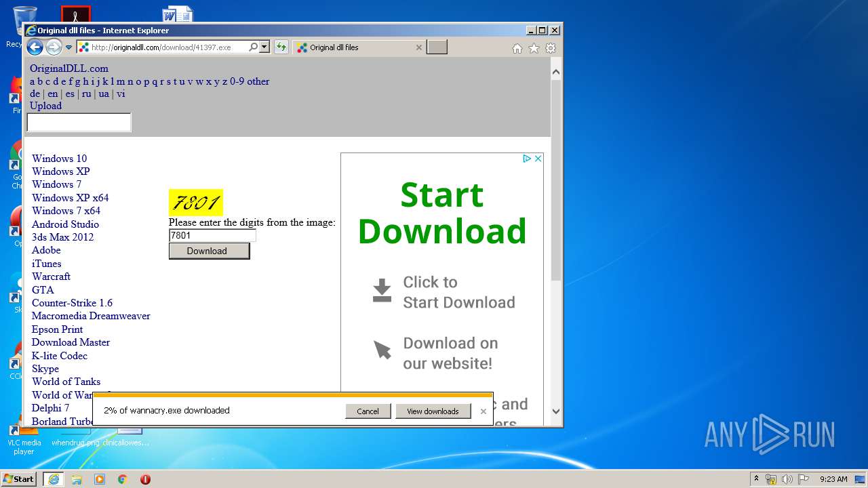This screenshot has height=488, width=868.
Task: Click the 9:23 AM taskbar clock
Action: pos(833,479)
